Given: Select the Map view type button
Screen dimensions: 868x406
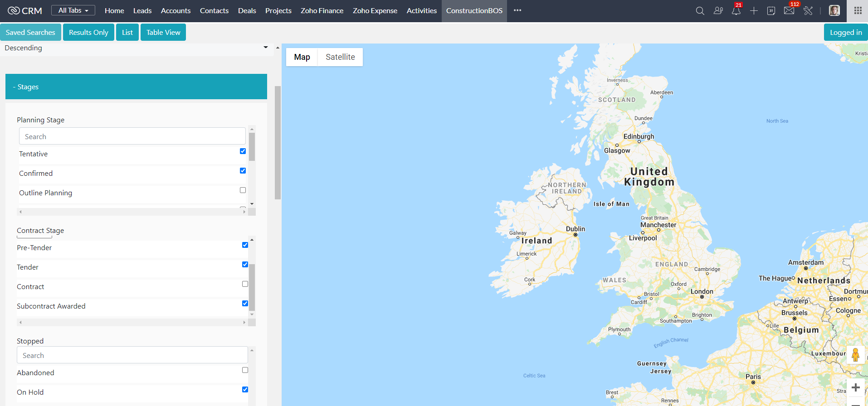Looking at the screenshot, I should 302,57.
